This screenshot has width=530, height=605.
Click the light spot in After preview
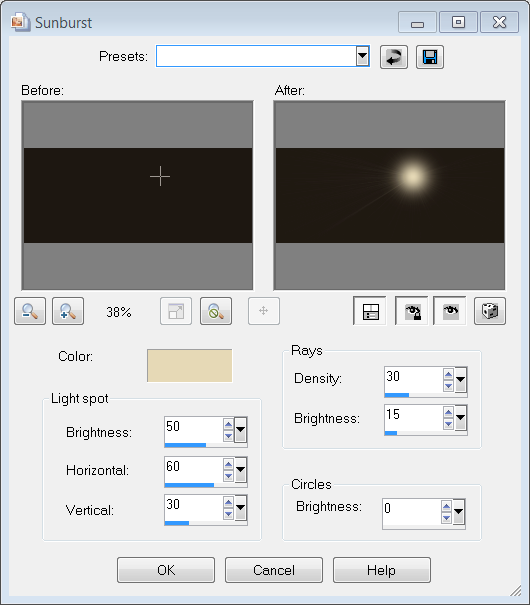point(413,177)
